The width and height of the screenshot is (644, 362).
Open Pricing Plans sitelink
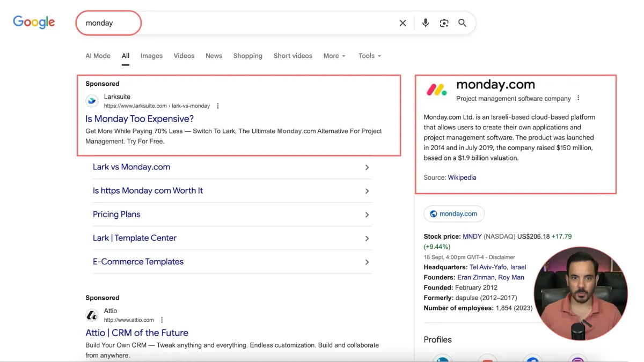pyautogui.click(x=116, y=214)
